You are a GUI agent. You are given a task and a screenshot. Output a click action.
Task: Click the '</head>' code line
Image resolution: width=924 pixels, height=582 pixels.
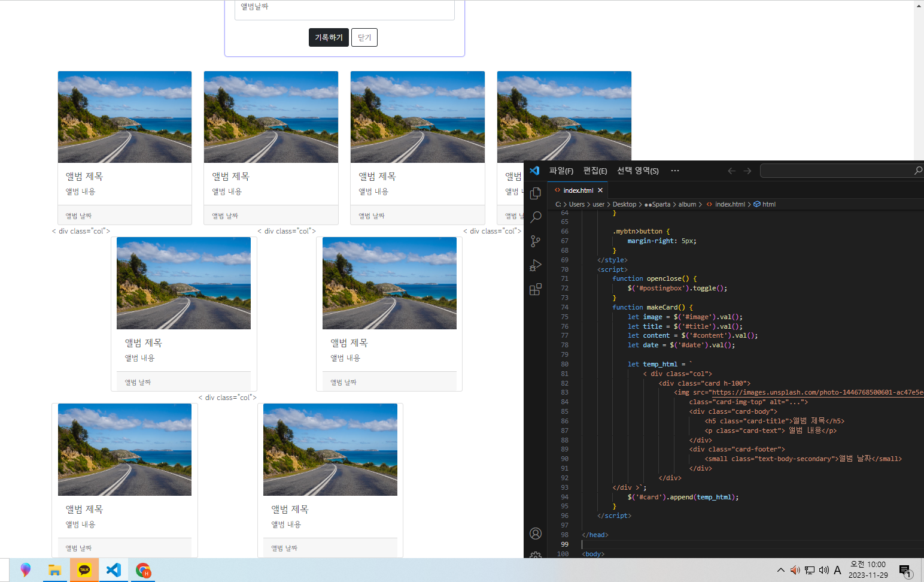coord(595,535)
